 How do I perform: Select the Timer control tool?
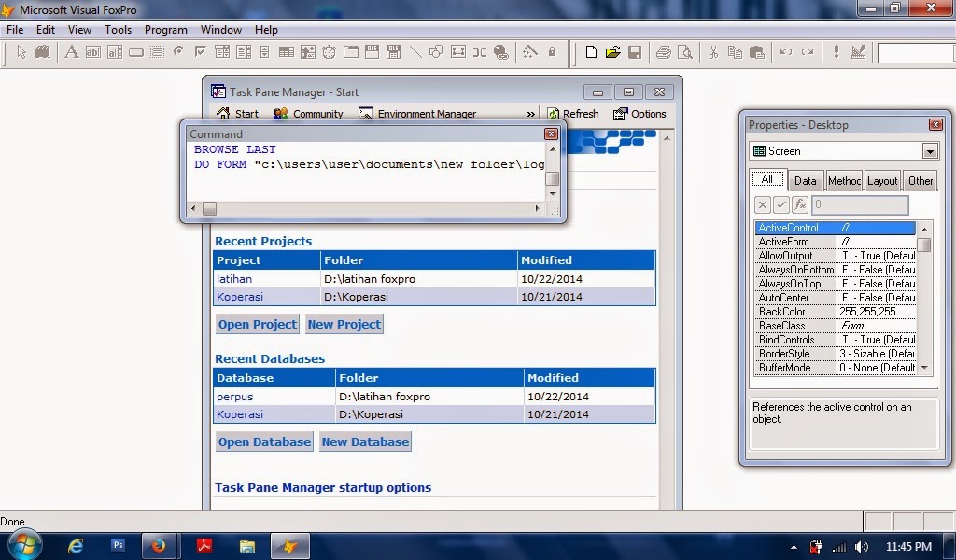[330, 52]
